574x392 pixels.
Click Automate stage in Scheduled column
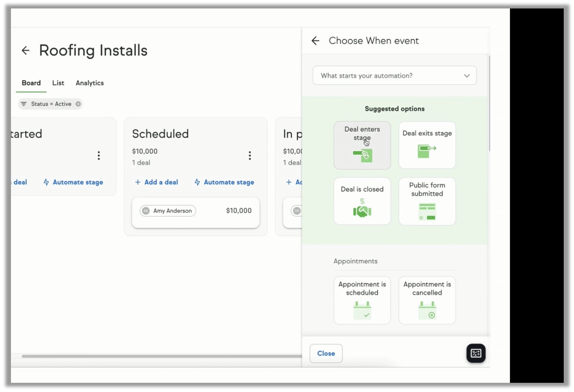point(224,182)
